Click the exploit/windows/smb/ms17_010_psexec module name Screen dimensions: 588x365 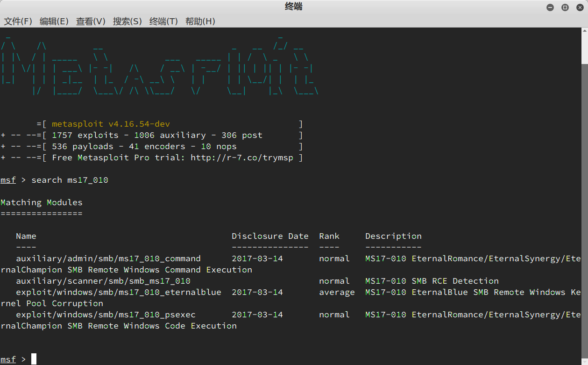[x=106, y=315]
